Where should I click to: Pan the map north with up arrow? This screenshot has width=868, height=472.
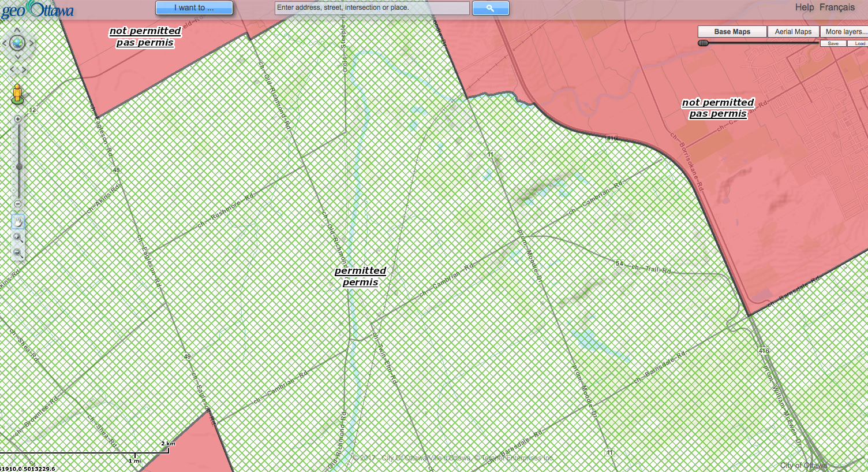pos(17,29)
